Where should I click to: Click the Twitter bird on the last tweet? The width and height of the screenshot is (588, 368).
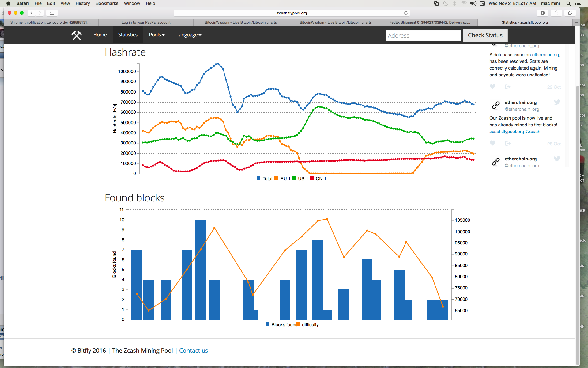click(x=557, y=159)
